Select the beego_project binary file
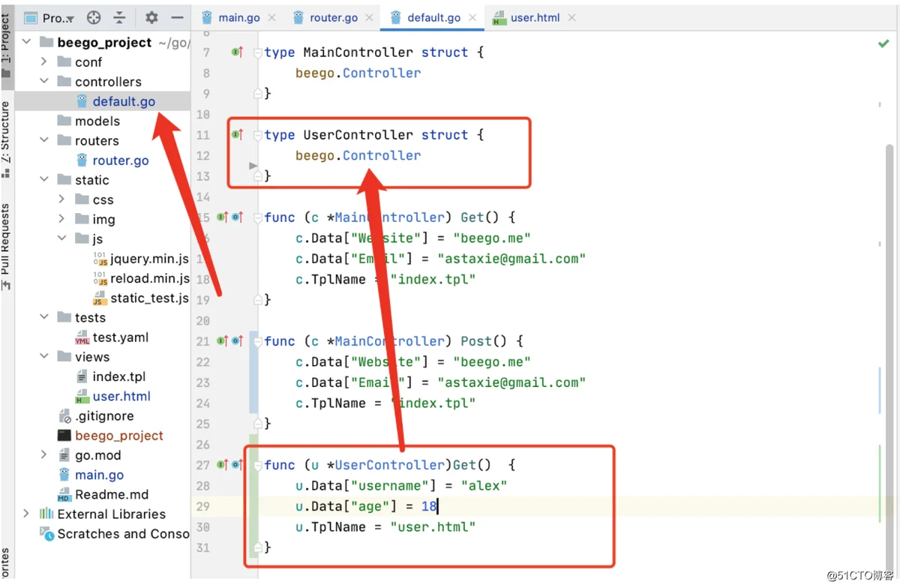900x588 pixels. (x=118, y=435)
